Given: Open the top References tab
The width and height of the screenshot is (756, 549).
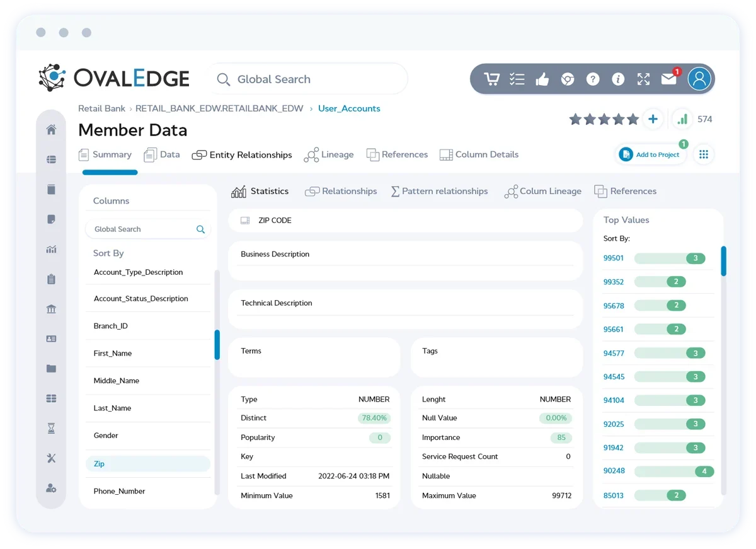Looking at the screenshot, I should coord(398,154).
